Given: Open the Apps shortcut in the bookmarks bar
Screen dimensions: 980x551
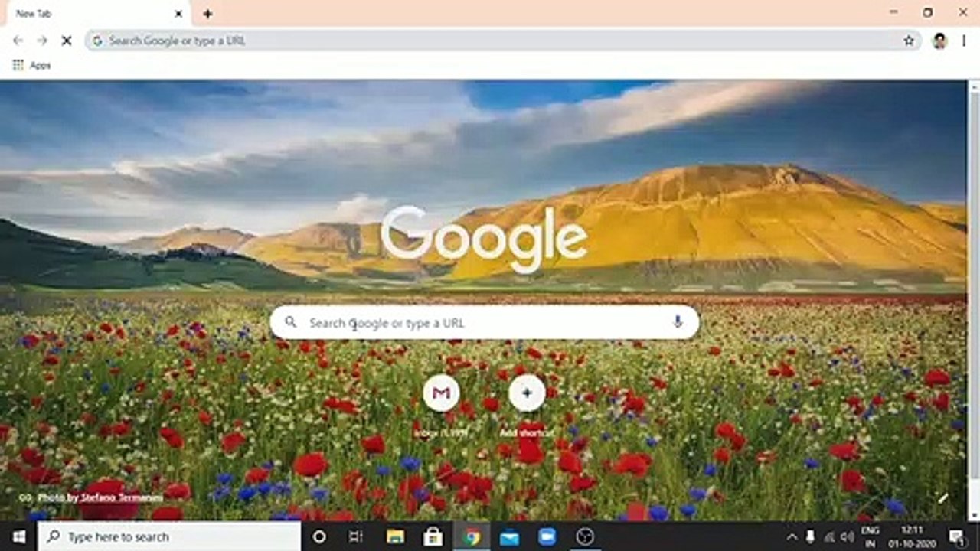Looking at the screenshot, I should tap(31, 65).
